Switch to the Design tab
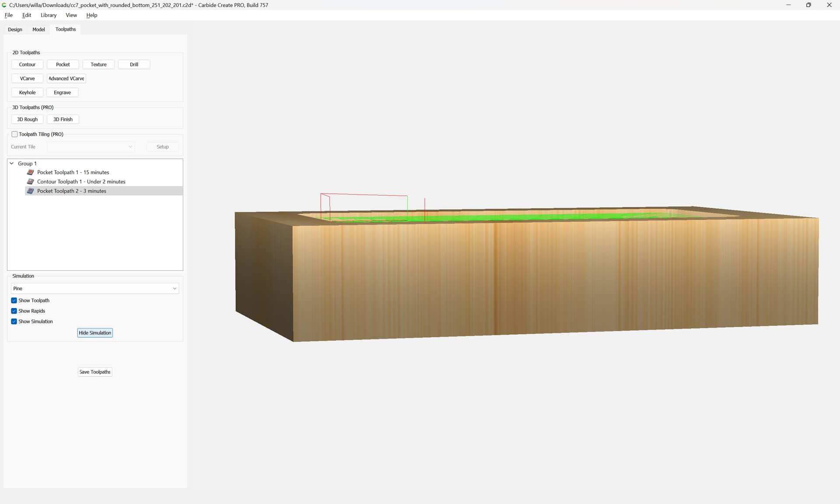The image size is (840, 504). tap(15, 29)
